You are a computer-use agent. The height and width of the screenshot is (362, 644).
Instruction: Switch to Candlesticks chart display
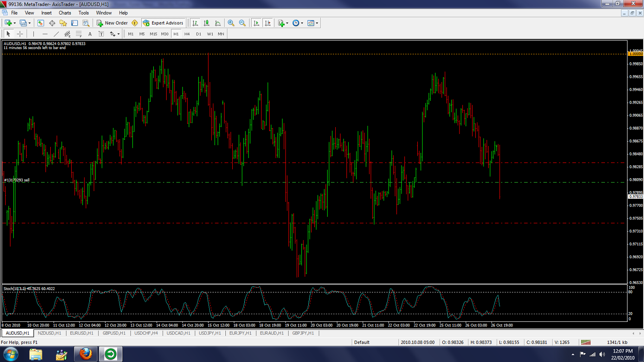click(x=207, y=23)
